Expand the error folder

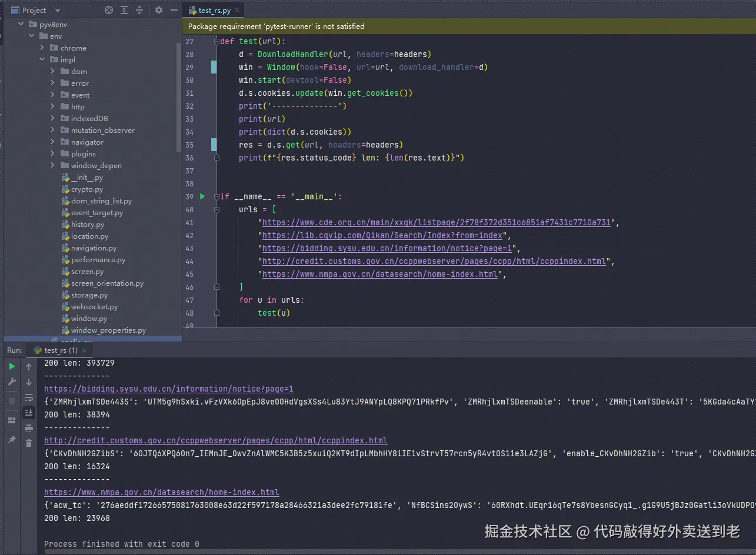coord(53,83)
